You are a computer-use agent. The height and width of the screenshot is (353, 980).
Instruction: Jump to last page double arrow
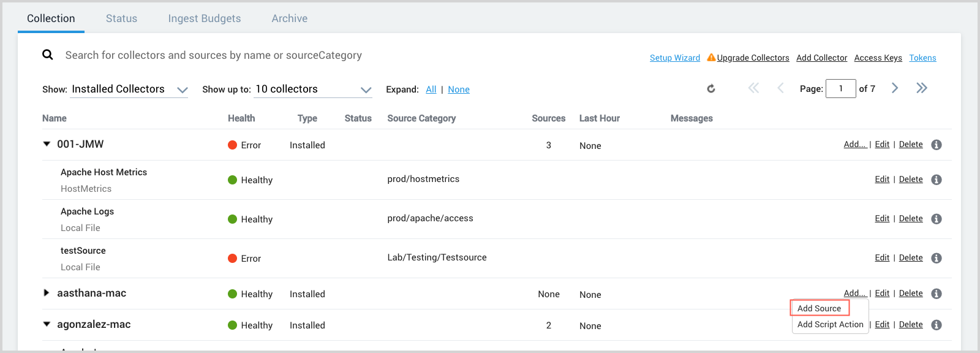click(x=921, y=88)
